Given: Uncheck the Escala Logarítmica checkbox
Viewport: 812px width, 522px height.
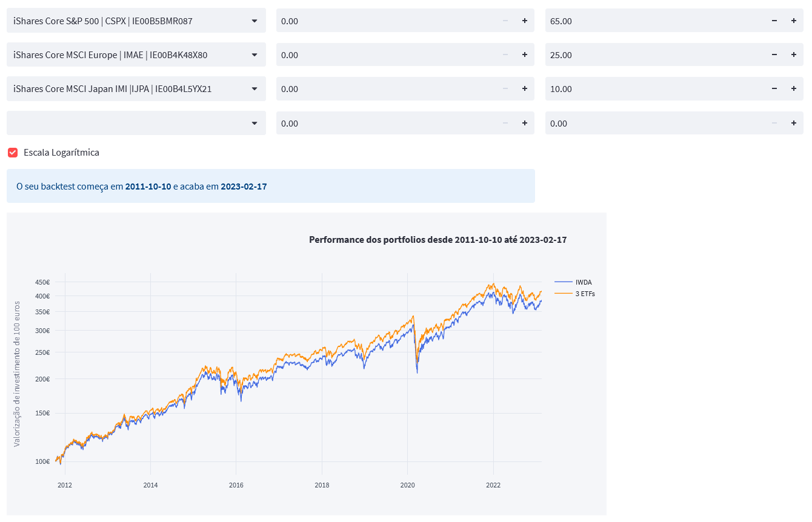Looking at the screenshot, I should coord(13,153).
